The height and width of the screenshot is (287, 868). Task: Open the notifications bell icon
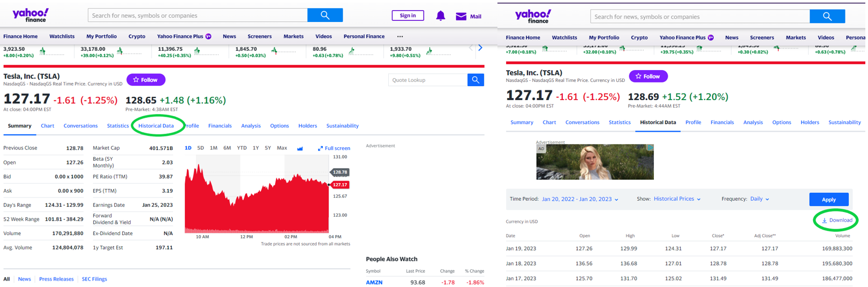click(440, 16)
